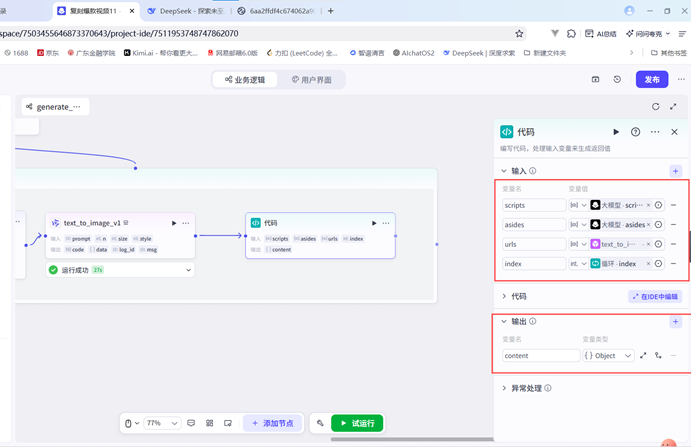
Task: Clear the scripts variable reference
Action: pyautogui.click(x=648, y=205)
